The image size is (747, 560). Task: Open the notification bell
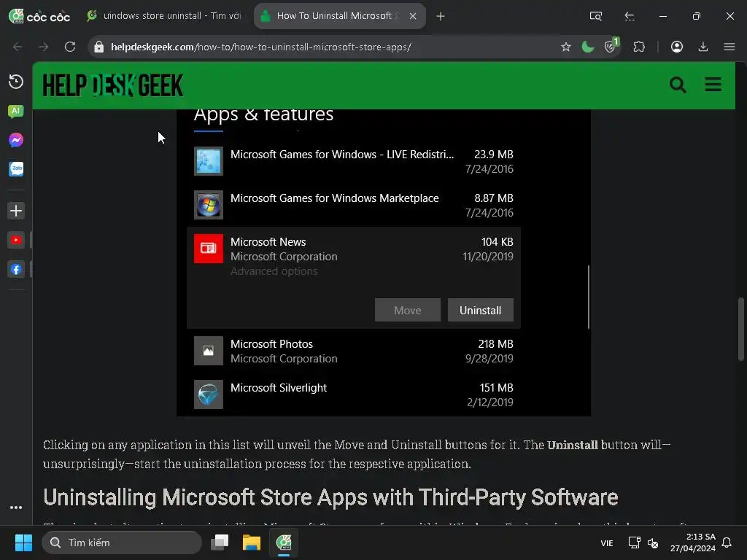coord(727,542)
